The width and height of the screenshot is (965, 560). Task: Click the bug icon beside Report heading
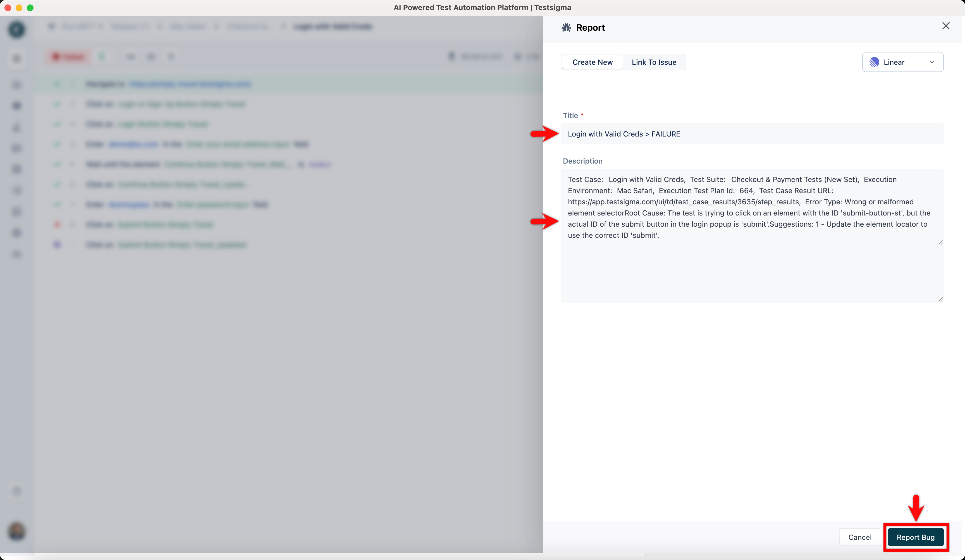pyautogui.click(x=566, y=28)
